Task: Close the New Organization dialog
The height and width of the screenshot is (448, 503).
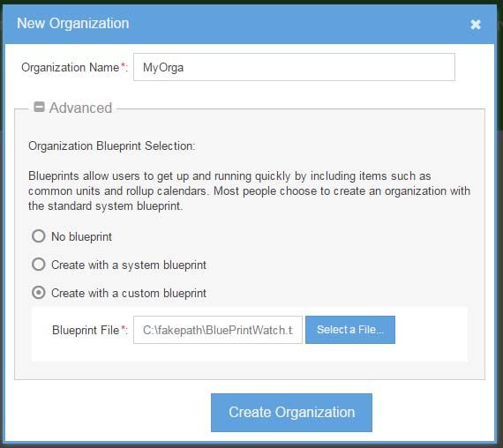Action: tap(476, 25)
